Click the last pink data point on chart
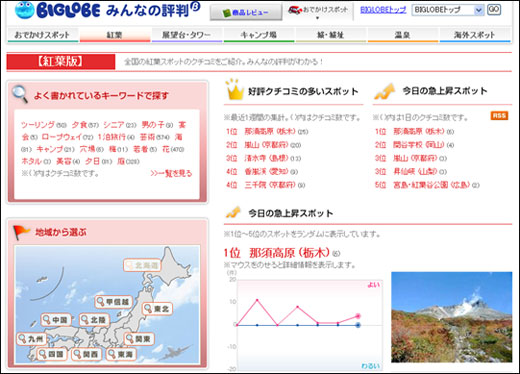 (358, 316)
